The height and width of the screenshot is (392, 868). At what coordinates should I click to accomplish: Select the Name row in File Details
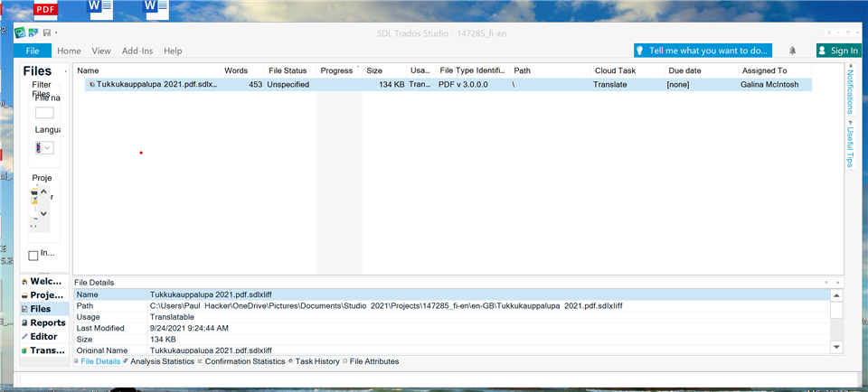[x=452, y=294]
